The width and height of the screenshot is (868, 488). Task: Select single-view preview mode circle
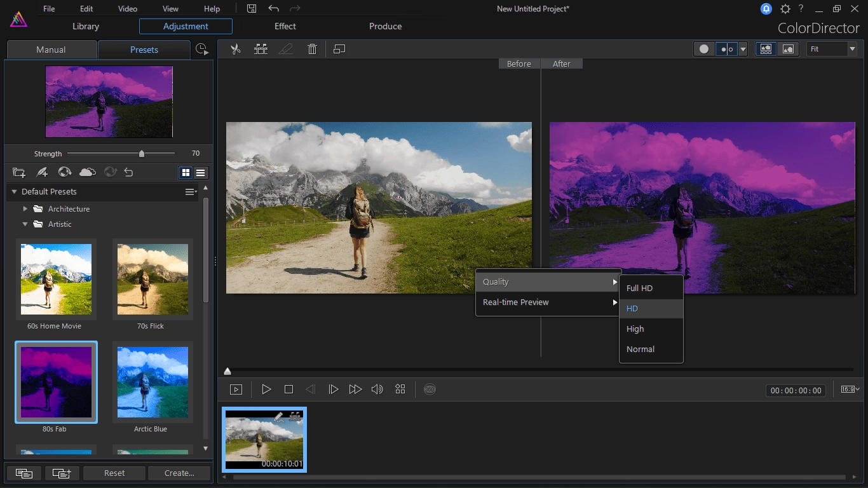click(704, 49)
